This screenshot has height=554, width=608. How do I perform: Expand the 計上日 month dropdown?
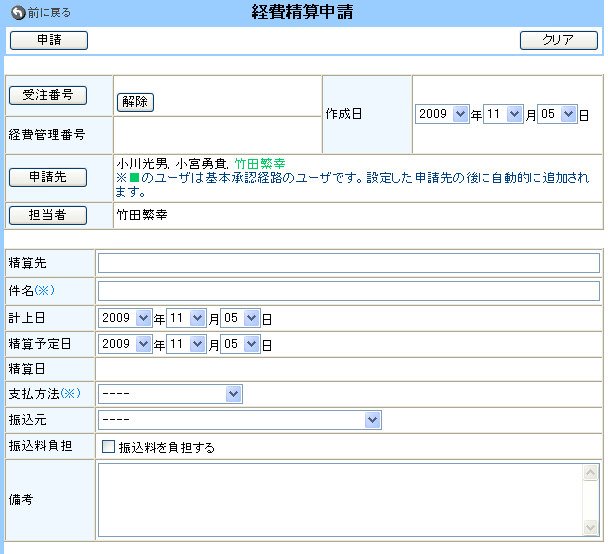tap(186, 318)
